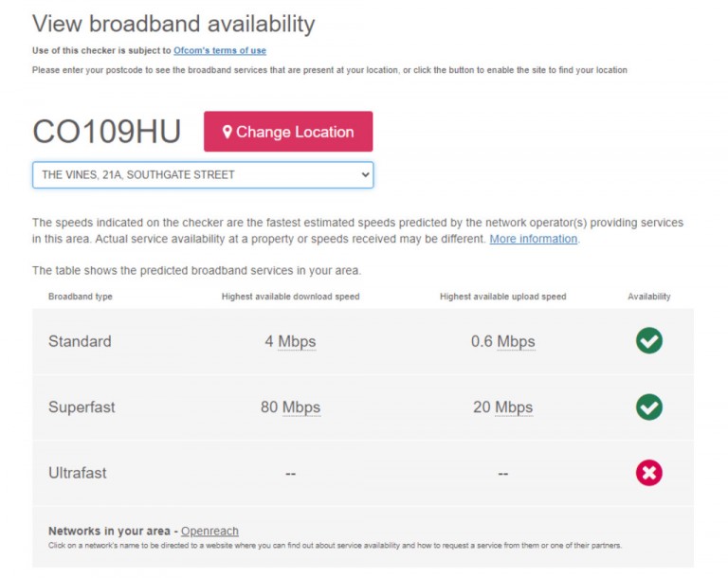The image size is (728, 578).
Task: Select THE VINES, 21A, SOUTHGATE STREET address box
Action: [x=203, y=175]
